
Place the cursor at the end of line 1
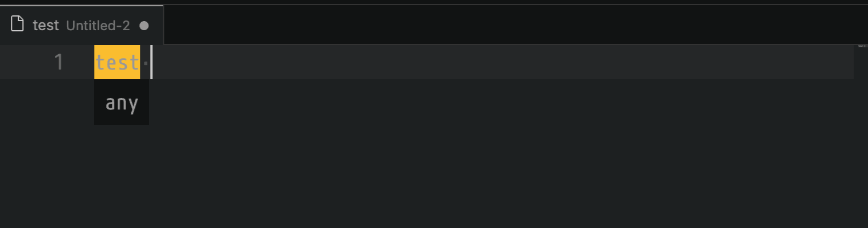[x=152, y=62]
